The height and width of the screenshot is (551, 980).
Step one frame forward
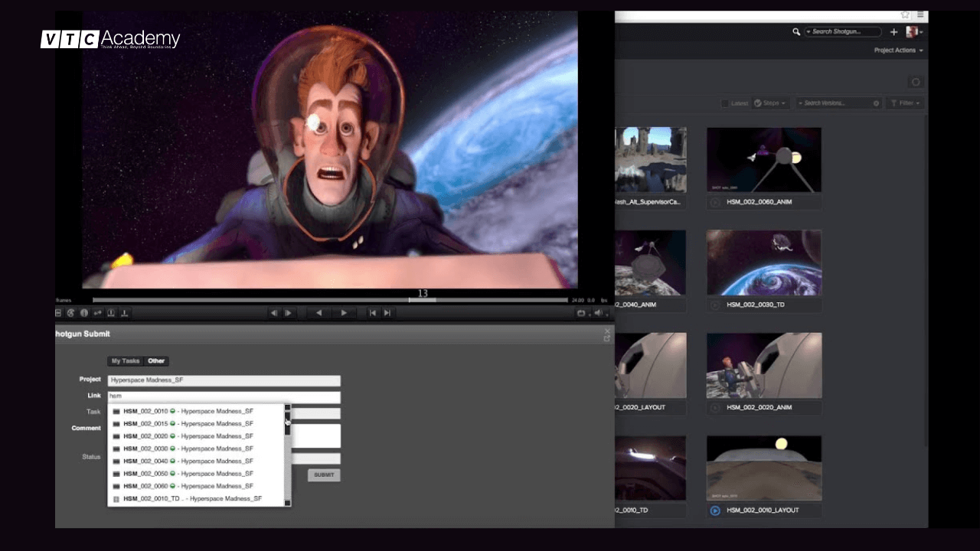pos(289,313)
